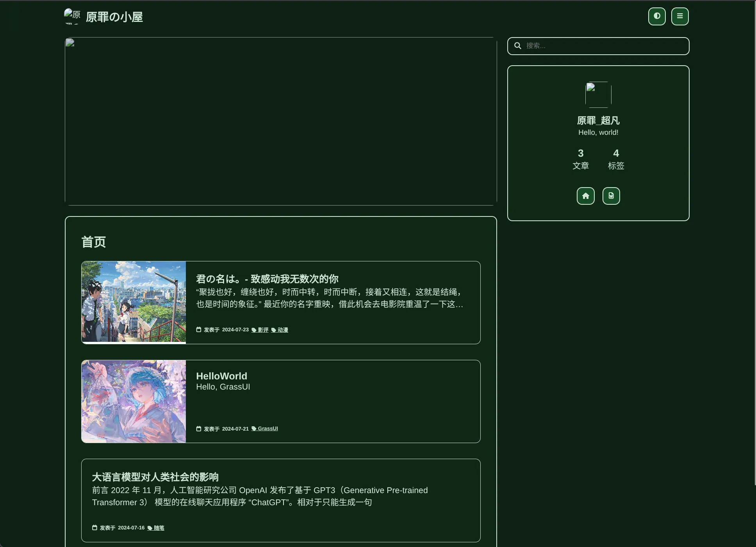The image size is (756, 547).
Task: Click the 前言 2022 年 11 月 excerpt text
Action: click(260, 496)
